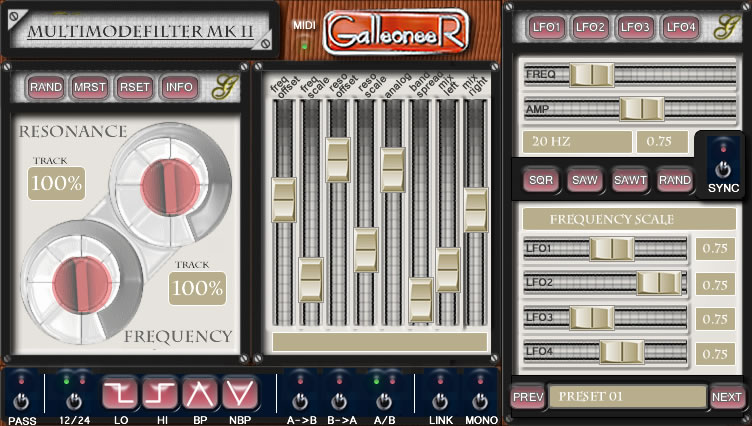Viewport: 752px width, 426px height.
Task: Click the Resonance TRACK 100% value
Action: (x=57, y=183)
